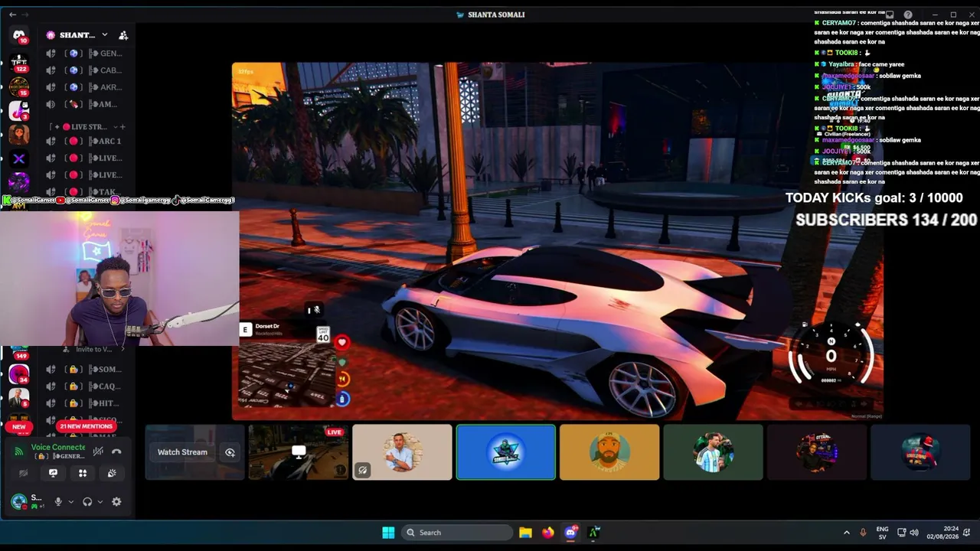
Task: Join the ARC 1 voice channel
Action: 84,142
